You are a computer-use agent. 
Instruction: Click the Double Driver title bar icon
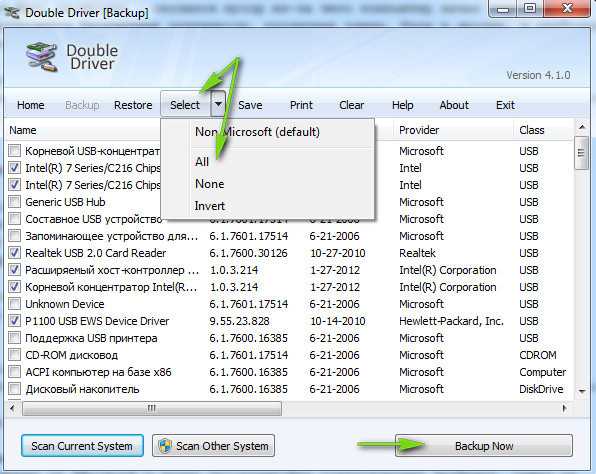click(11, 13)
